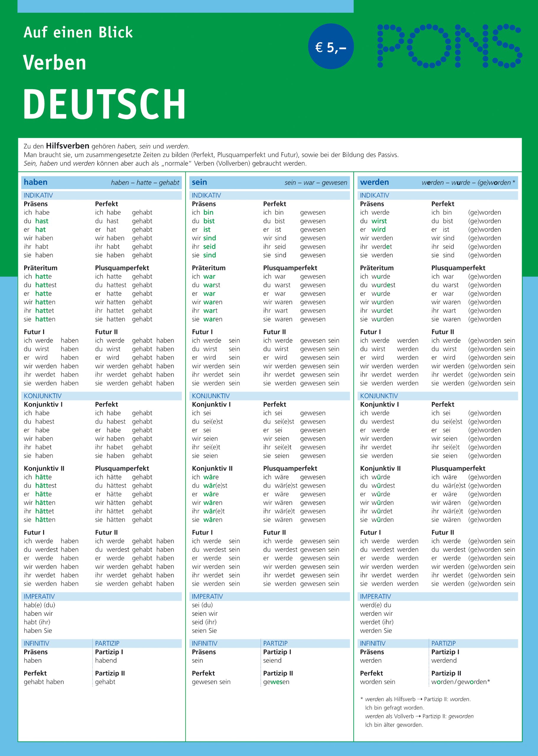Screen dimensions: 538x756
Task: Click 'IMPERATIV' bar in the haben column
Action: 101,597
